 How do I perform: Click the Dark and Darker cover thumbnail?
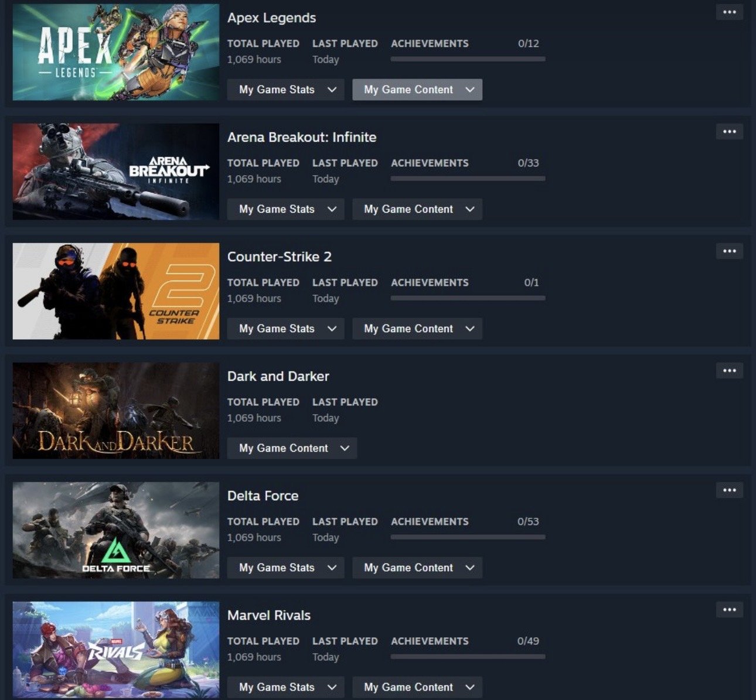coord(116,411)
